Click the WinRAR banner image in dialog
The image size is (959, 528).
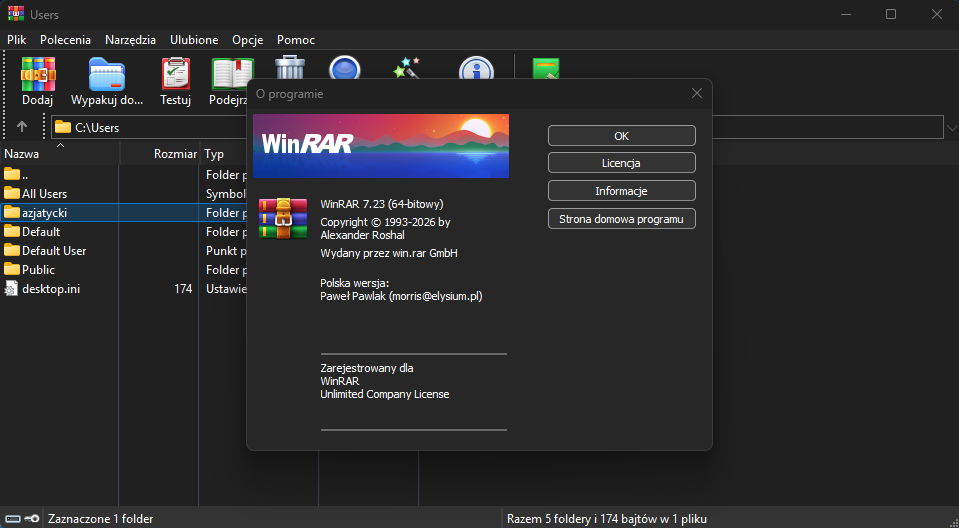(380, 146)
